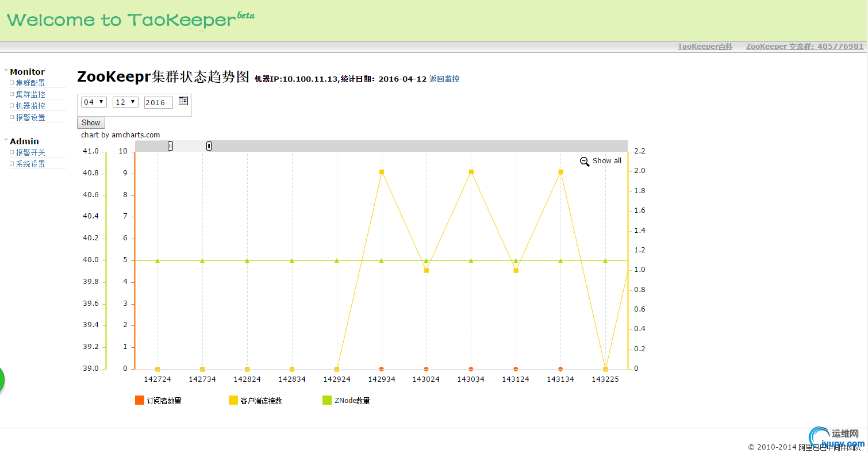Viewport: 868px width, 453px height.
Task: Open the TaoKeeper百科 link
Action: click(705, 47)
